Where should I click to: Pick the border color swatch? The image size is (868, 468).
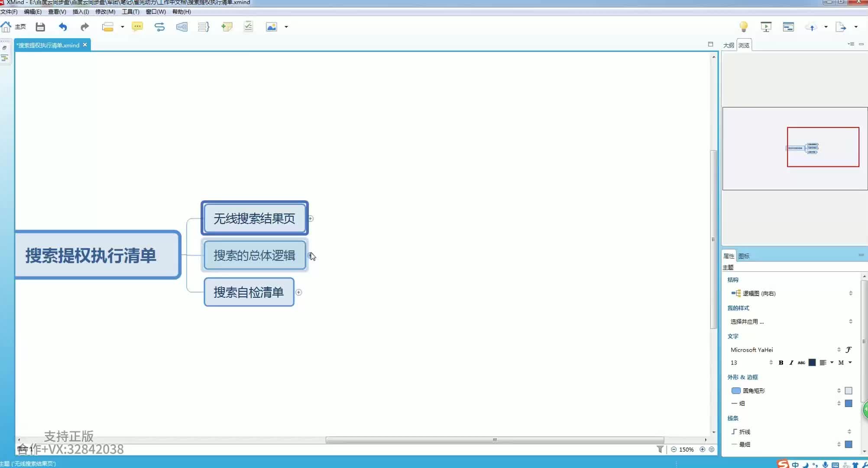click(849, 403)
